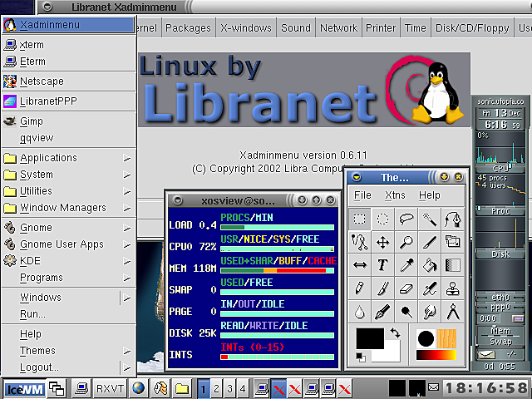This screenshot has width=532, height=399.
Task: Pick the Bucket Fill tool
Action: pos(429,265)
